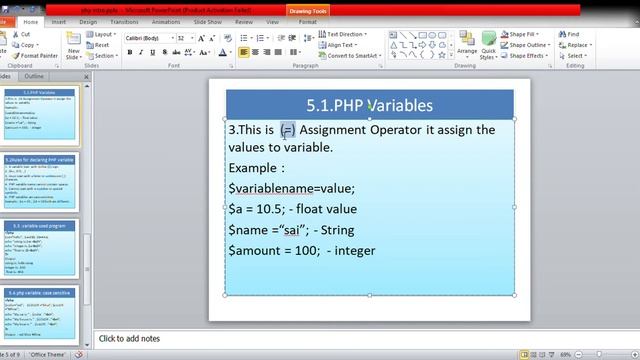Select the Text Box shape in the gallery
This screenshot has width=640, height=360.
click(x=393, y=35)
